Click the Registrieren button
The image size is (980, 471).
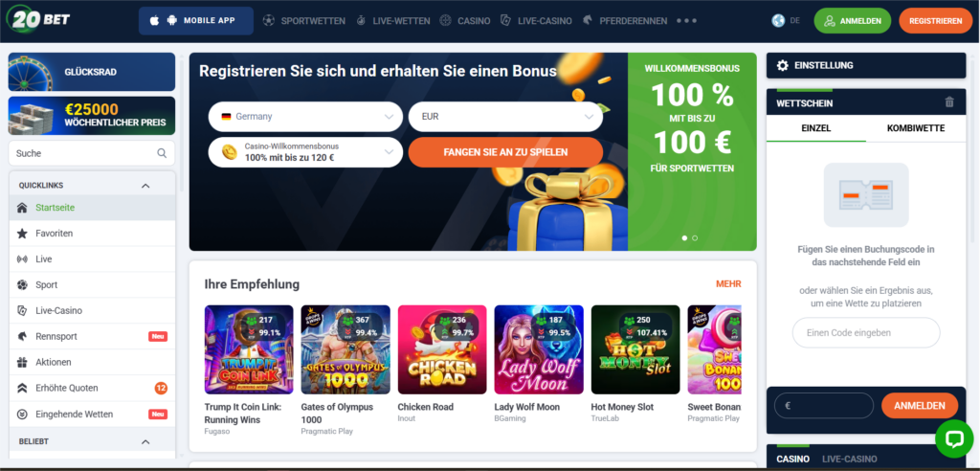(x=936, y=21)
